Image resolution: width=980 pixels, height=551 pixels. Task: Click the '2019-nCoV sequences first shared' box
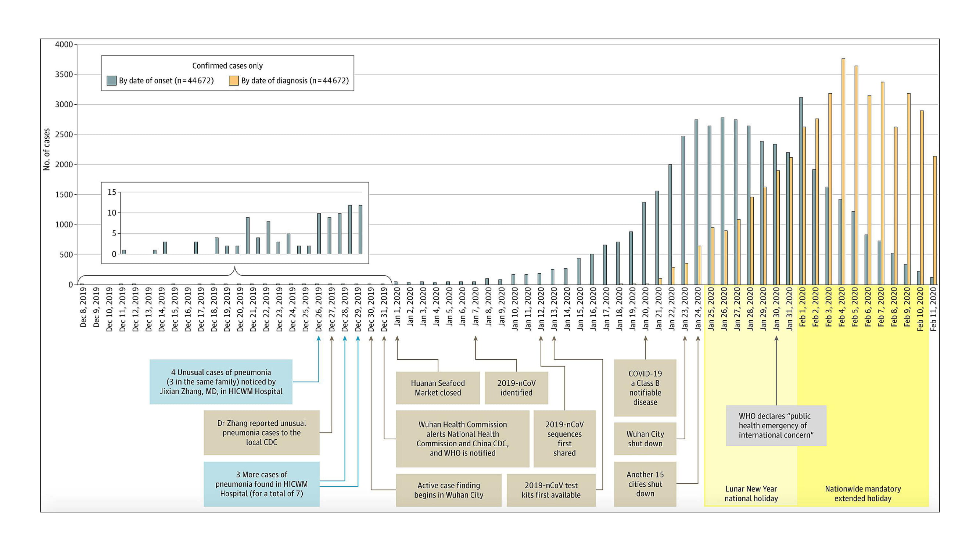pyautogui.click(x=564, y=439)
